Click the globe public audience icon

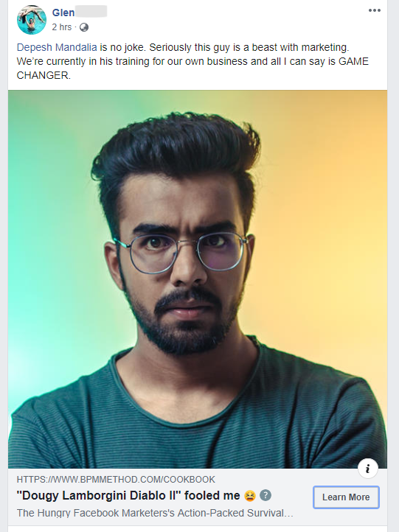click(84, 27)
